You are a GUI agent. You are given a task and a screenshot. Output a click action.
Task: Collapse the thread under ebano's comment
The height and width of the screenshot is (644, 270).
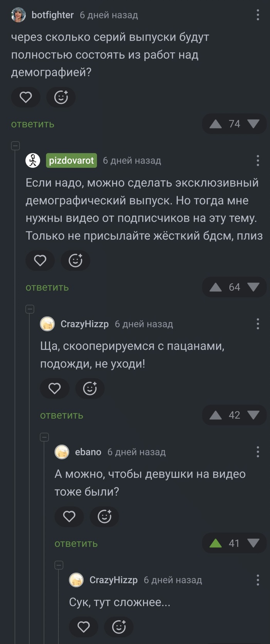44,437
